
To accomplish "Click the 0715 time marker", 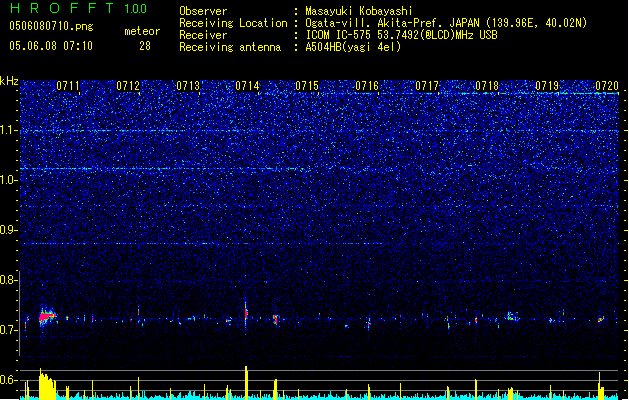I will pos(307,86).
